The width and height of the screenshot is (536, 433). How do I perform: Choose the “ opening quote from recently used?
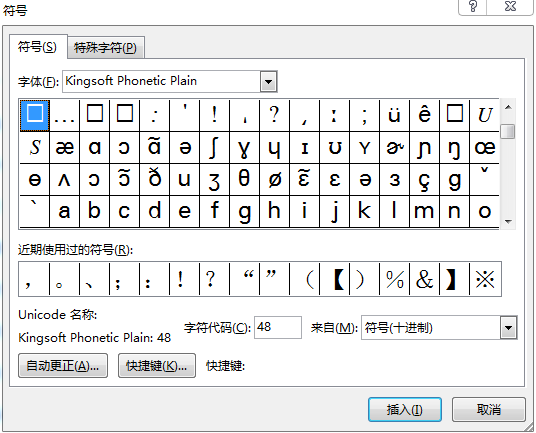pos(245,279)
